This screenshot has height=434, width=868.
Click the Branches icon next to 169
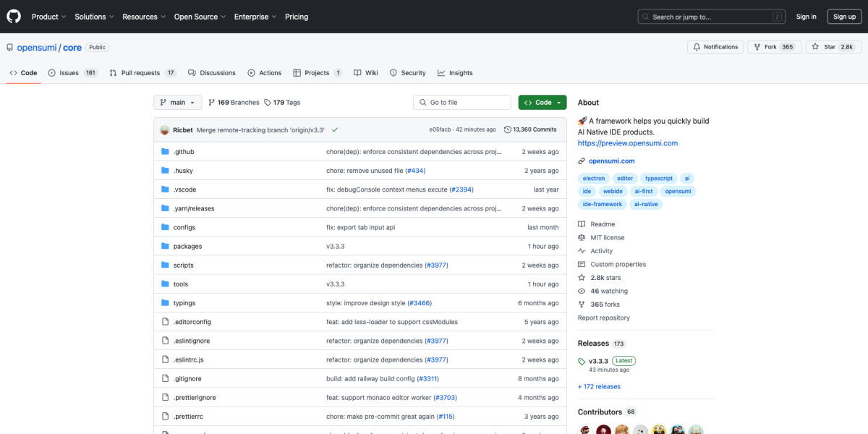[x=211, y=103]
